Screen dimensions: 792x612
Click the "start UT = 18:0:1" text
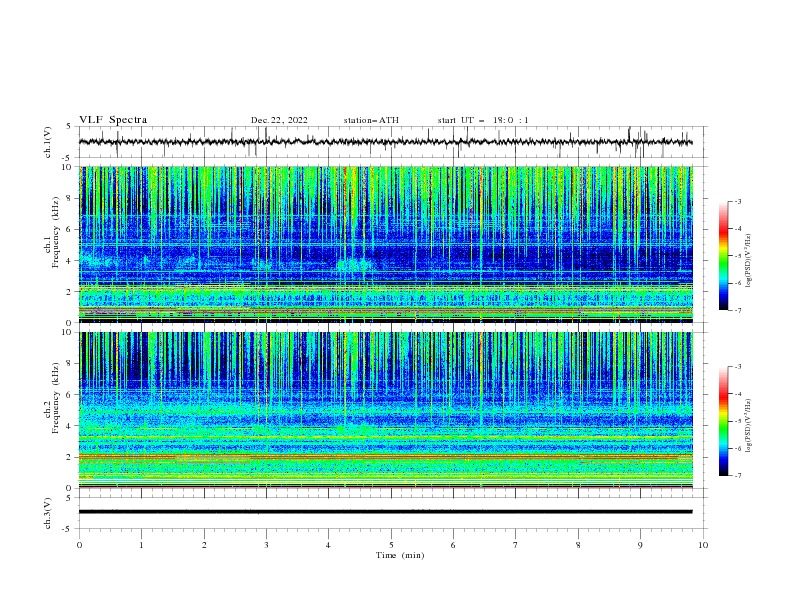pyautogui.click(x=483, y=120)
